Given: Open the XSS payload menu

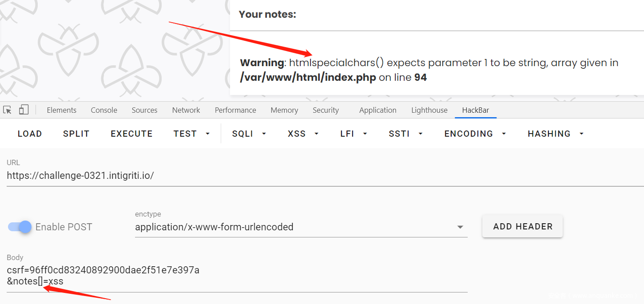Looking at the screenshot, I should [303, 134].
